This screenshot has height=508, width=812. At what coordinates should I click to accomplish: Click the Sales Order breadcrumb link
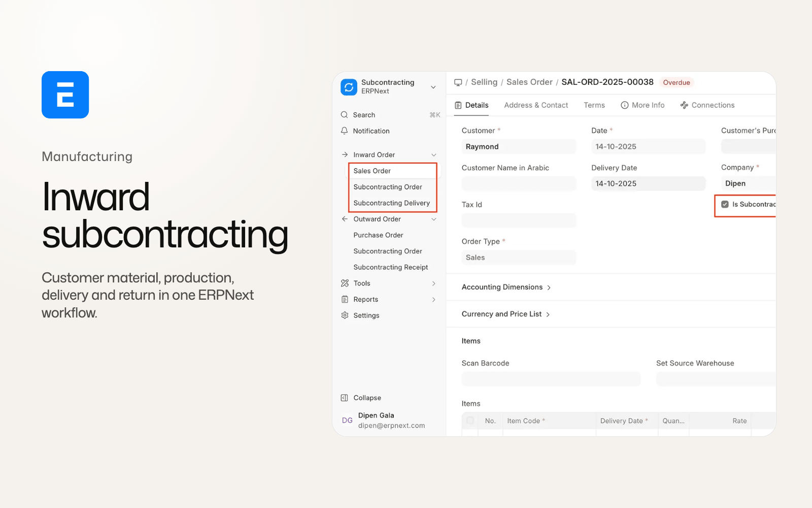point(529,82)
